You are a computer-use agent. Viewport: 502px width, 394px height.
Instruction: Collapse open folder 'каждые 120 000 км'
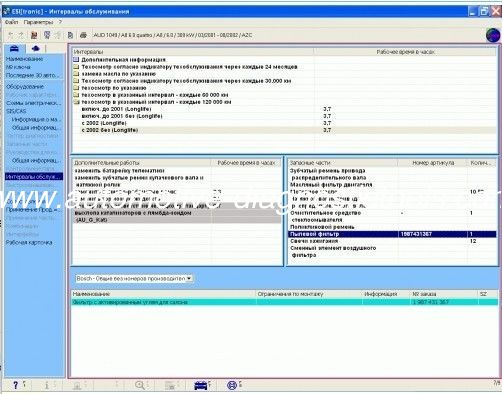(76, 102)
